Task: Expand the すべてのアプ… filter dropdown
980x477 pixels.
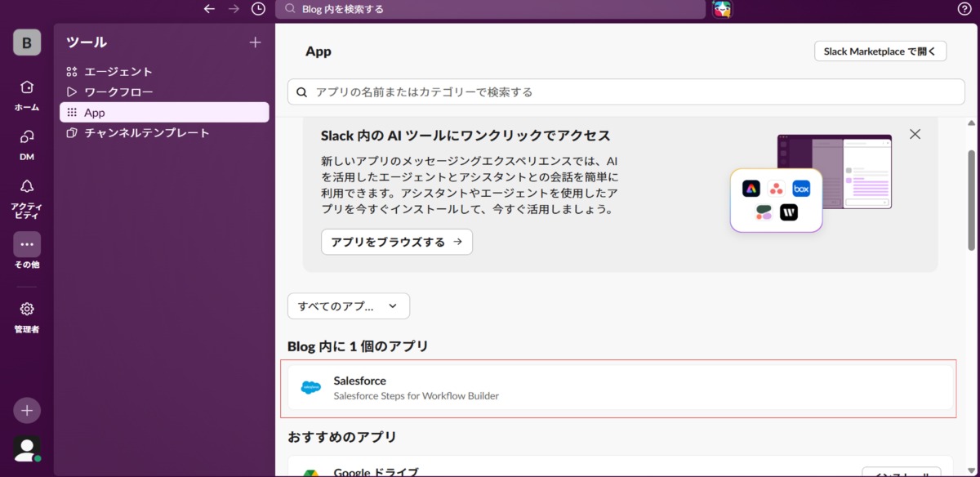Action: coord(349,306)
